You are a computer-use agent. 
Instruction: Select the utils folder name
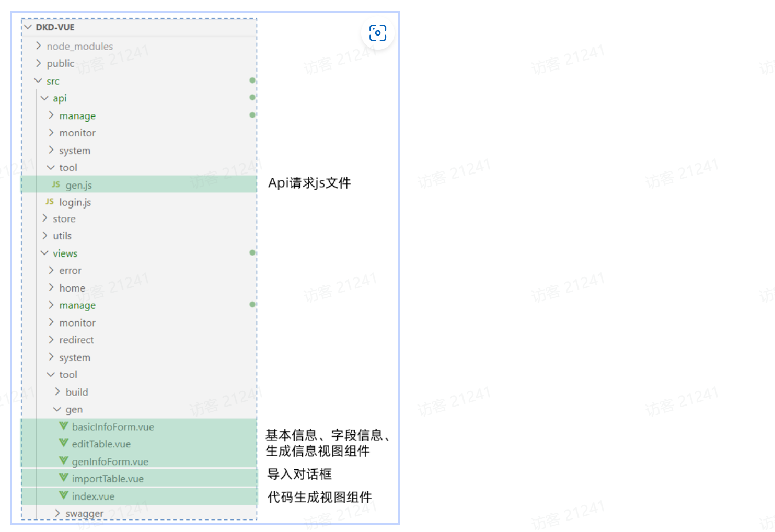click(x=62, y=236)
